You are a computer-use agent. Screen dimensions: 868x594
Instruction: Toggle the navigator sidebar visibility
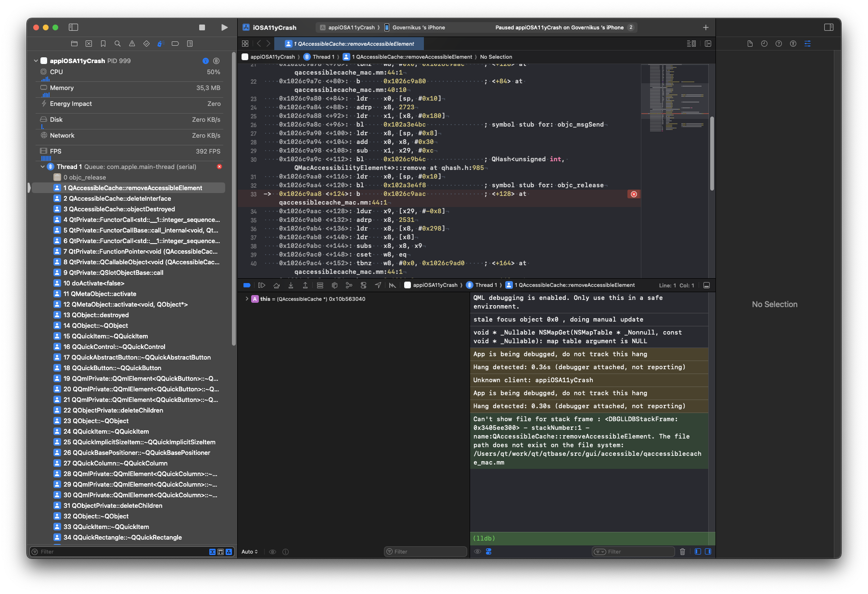pyautogui.click(x=74, y=27)
